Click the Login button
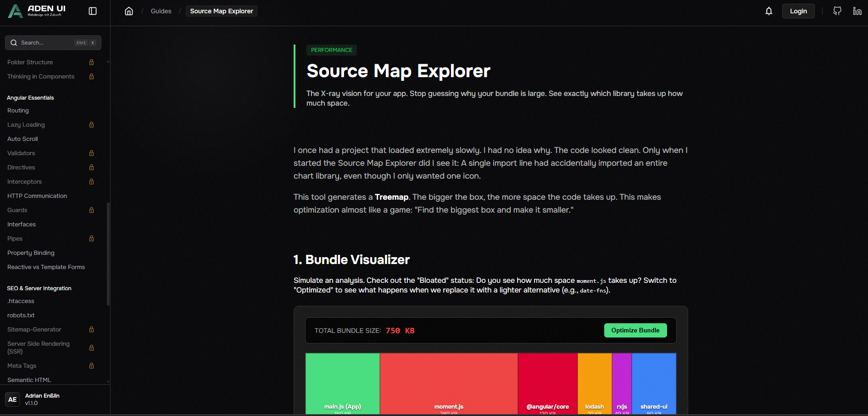The width and height of the screenshot is (868, 416). pyautogui.click(x=798, y=11)
